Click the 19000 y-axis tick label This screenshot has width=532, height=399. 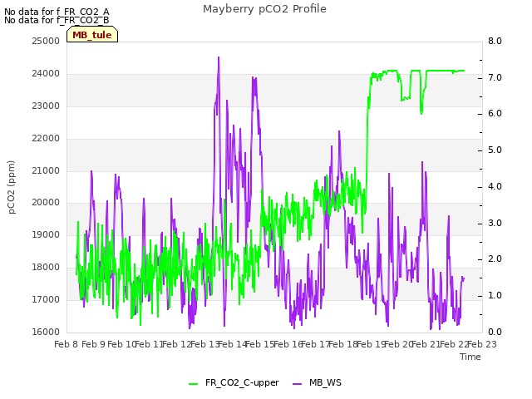46,234
